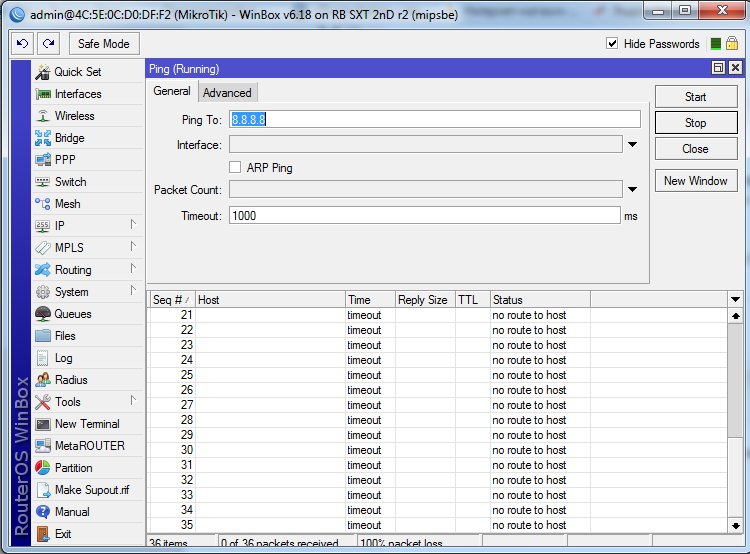Detach the Ping window via restore icon
This screenshot has height=554, width=750.
click(718, 68)
